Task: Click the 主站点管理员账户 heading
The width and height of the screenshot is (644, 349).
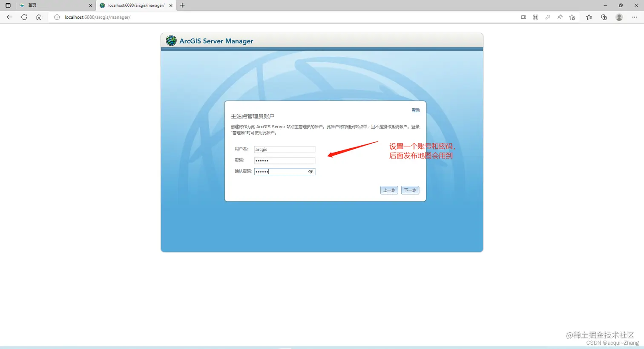Action: [x=253, y=116]
